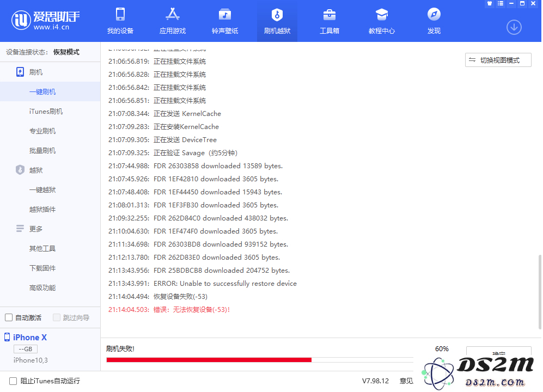Maximize the 爱思助手 window

click(x=522, y=3)
